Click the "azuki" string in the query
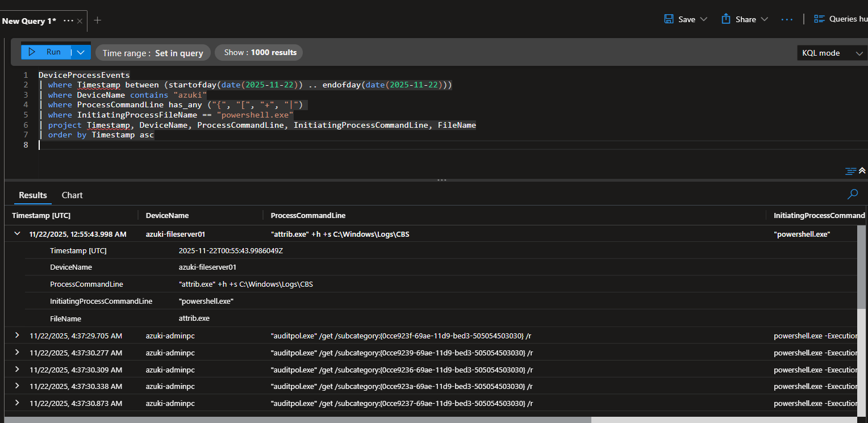The image size is (868, 423). [190, 95]
